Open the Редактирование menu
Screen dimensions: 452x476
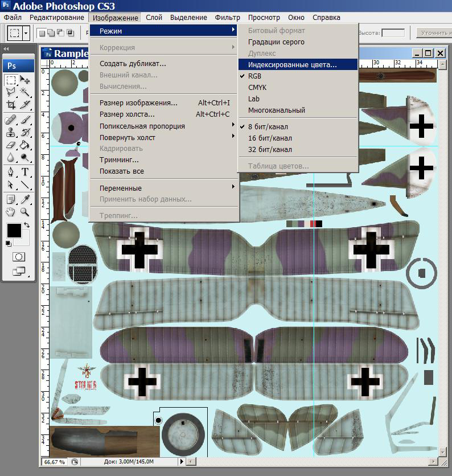pos(57,17)
